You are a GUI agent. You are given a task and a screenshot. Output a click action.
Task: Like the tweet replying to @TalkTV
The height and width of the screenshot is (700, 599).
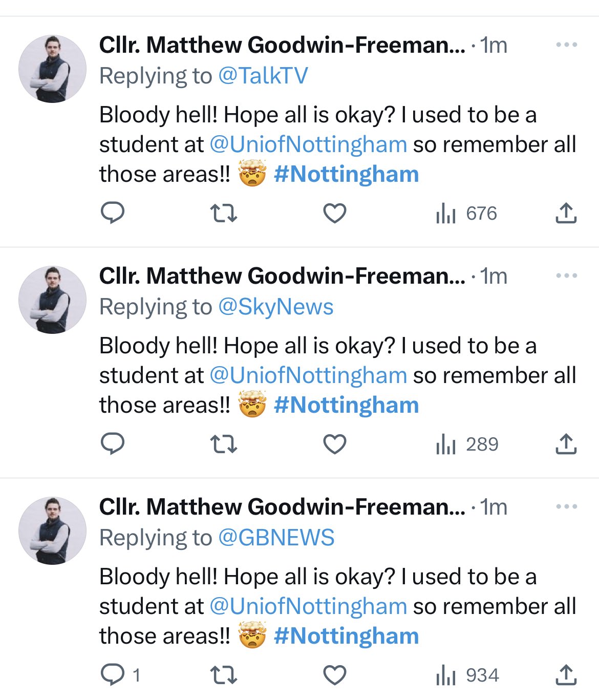[x=335, y=213]
